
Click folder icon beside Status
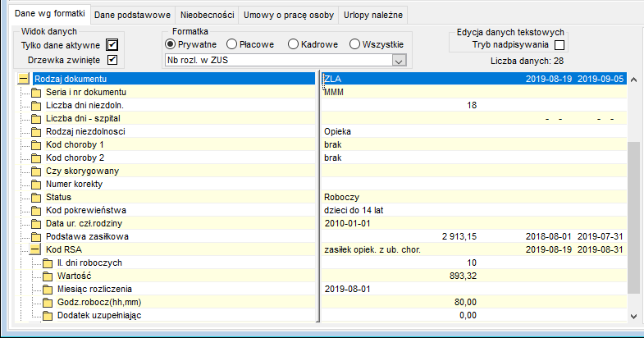(36, 198)
